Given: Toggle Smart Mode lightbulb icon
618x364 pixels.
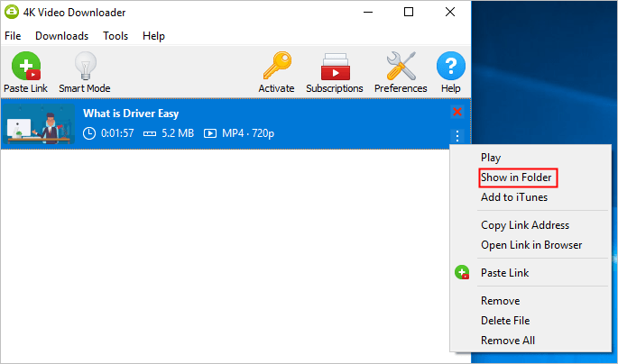Looking at the screenshot, I should click(x=85, y=66).
